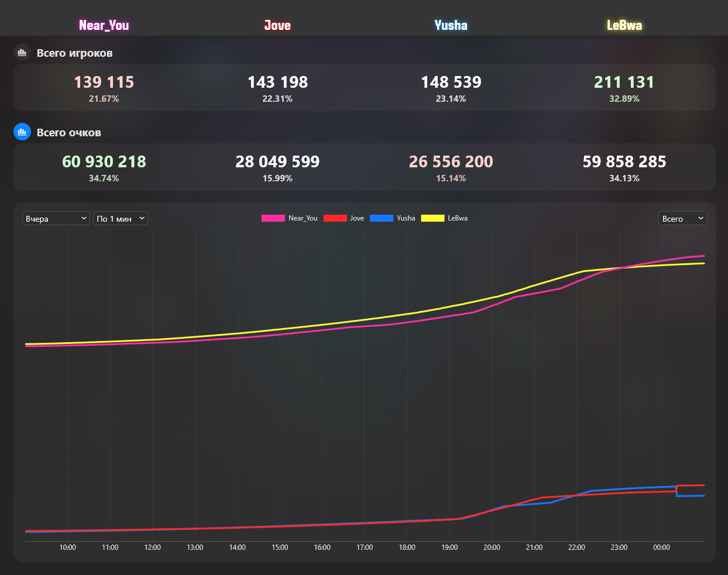Click the gray chart icon beside Всего игроков

(x=22, y=53)
